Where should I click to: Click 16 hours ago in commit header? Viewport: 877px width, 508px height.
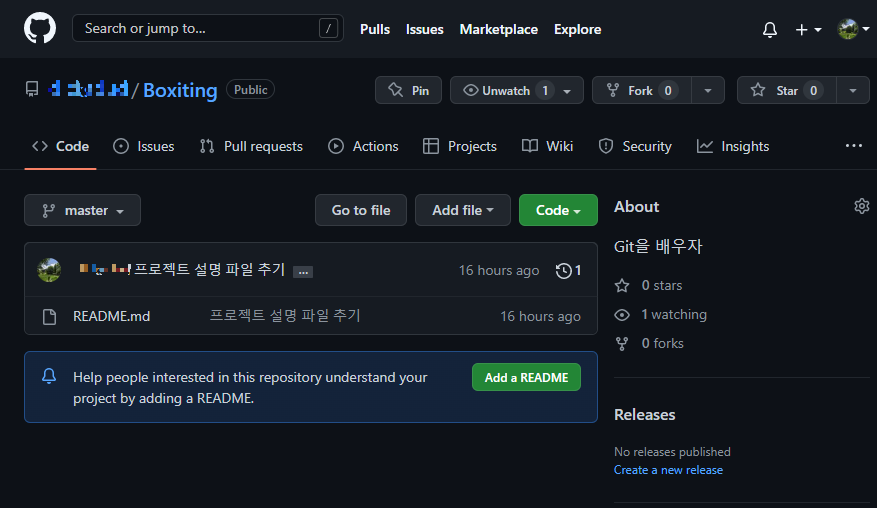click(499, 271)
